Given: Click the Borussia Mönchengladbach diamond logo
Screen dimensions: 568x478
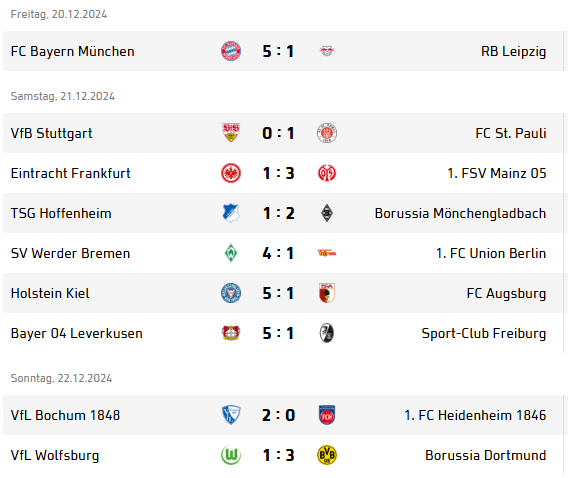Looking at the screenshot, I should click(x=327, y=213).
